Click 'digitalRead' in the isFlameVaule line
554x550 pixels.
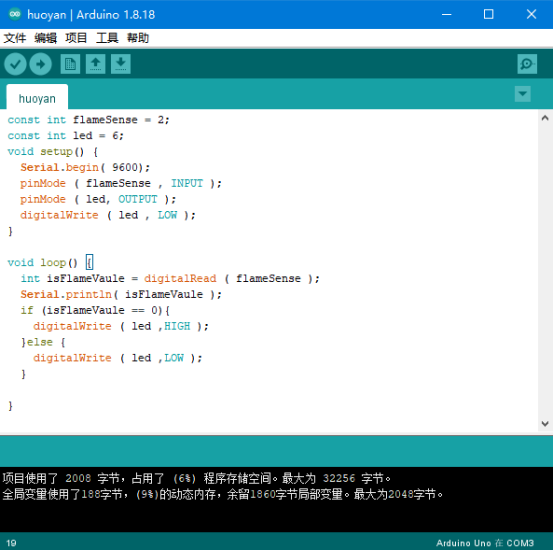coord(180,278)
